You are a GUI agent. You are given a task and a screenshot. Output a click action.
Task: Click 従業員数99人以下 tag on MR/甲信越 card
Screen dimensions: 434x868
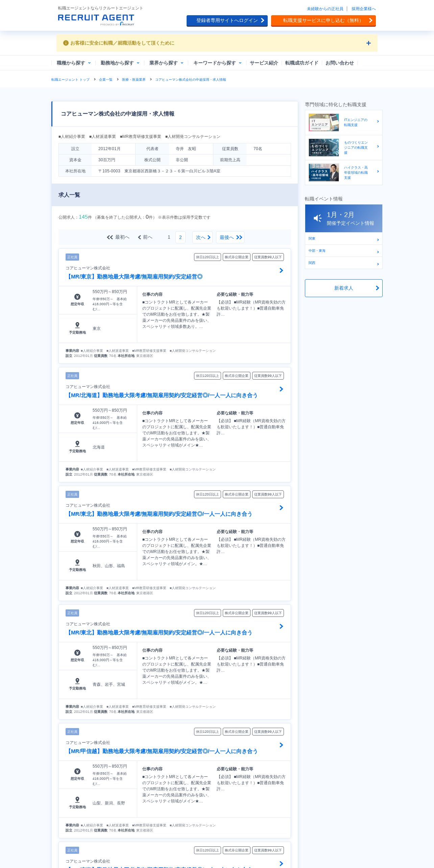tap(268, 732)
